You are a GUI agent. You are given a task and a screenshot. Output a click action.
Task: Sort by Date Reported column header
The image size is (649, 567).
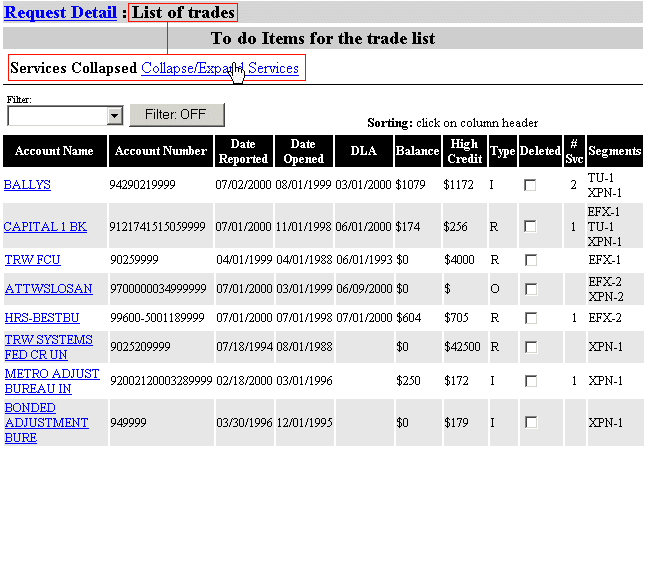coord(243,151)
